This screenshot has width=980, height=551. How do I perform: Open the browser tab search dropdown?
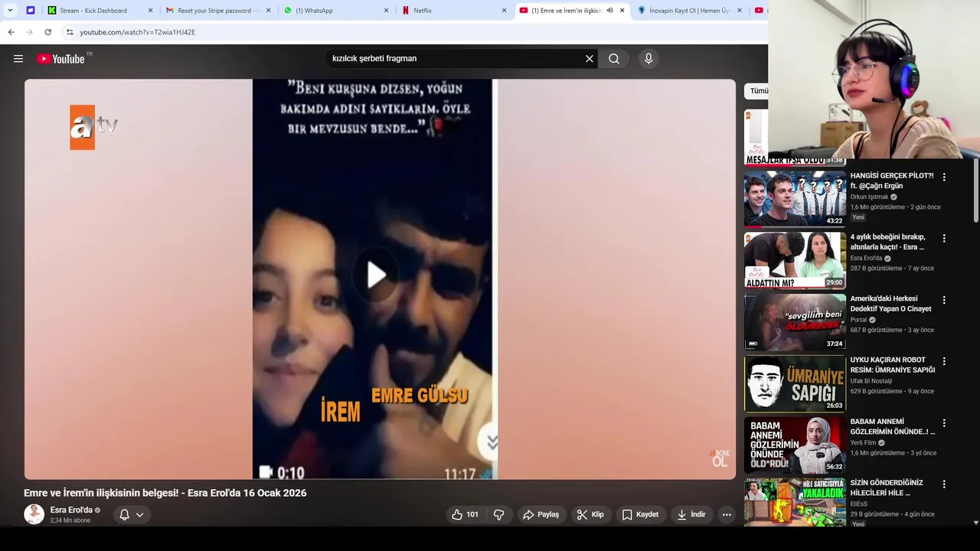(x=10, y=10)
